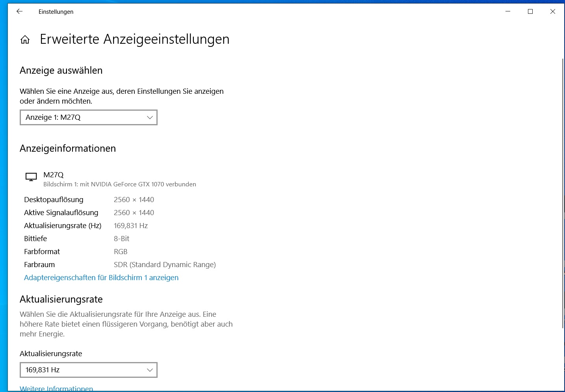Viewport: 565px width, 392px height.
Task: Click the home icon near the page title
Action: (x=25, y=39)
